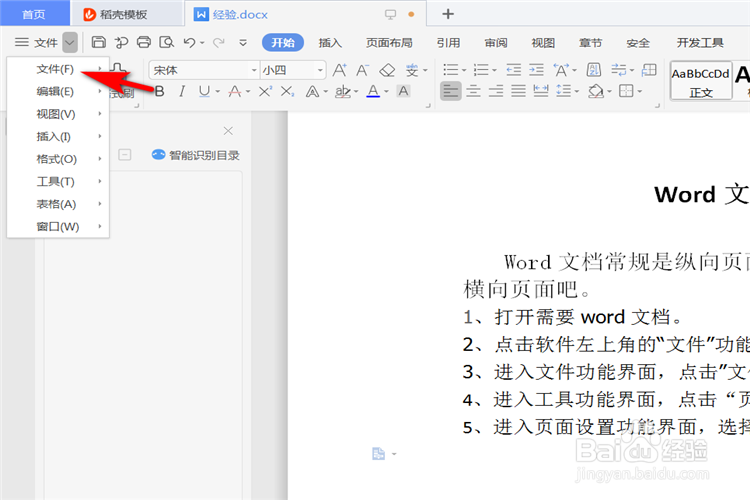Screen dimensions: 750x500
Task: Switch to the 插入 ribbon tab
Action: (x=330, y=43)
